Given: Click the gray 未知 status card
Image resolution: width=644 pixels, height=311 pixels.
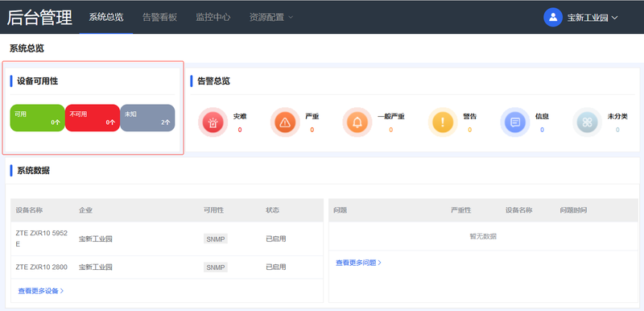Looking at the screenshot, I should pyautogui.click(x=147, y=118).
